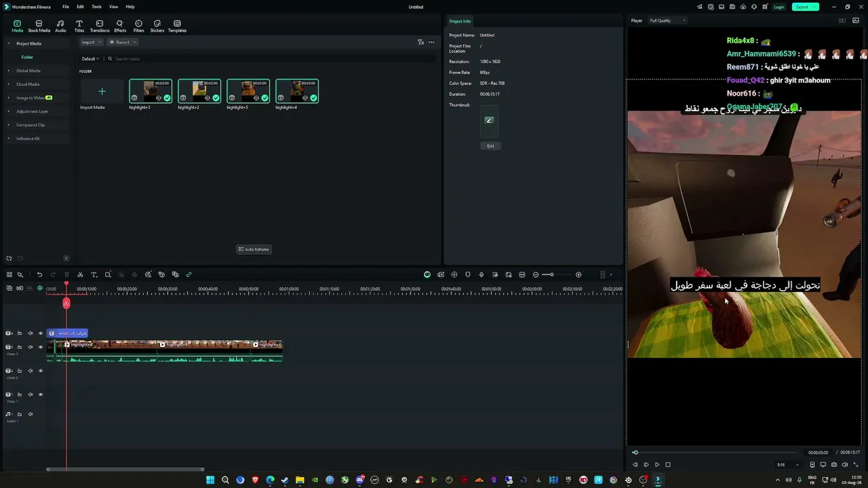868x488 pixels.
Task: Undo the last timeline action
Action: tap(39, 274)
